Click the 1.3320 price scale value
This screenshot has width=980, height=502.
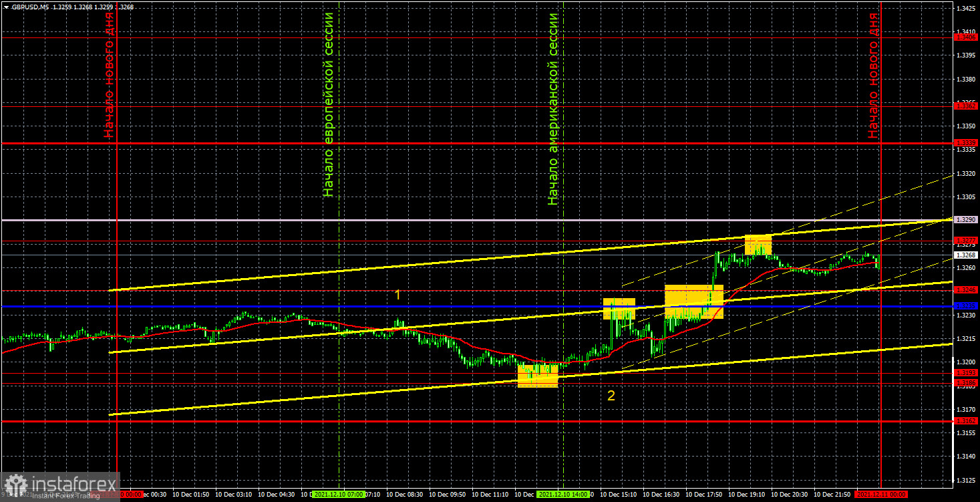[966, 173]
